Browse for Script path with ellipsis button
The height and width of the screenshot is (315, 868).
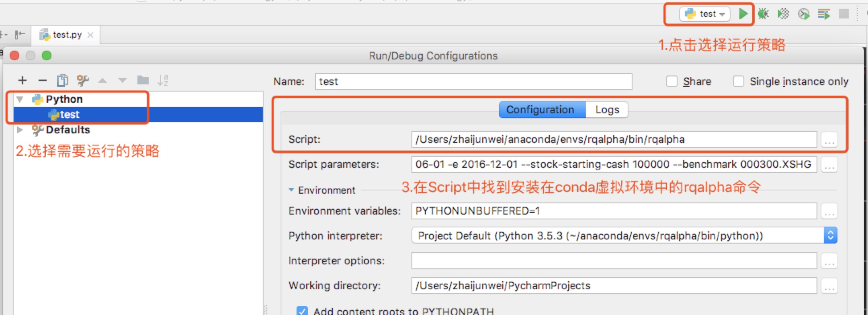click(x=829, y=140)
